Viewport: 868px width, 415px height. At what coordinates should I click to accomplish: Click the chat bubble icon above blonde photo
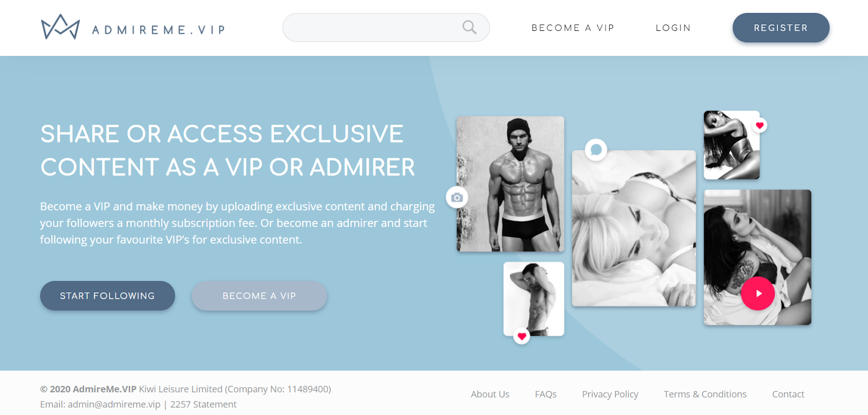(x=596, y=149)
